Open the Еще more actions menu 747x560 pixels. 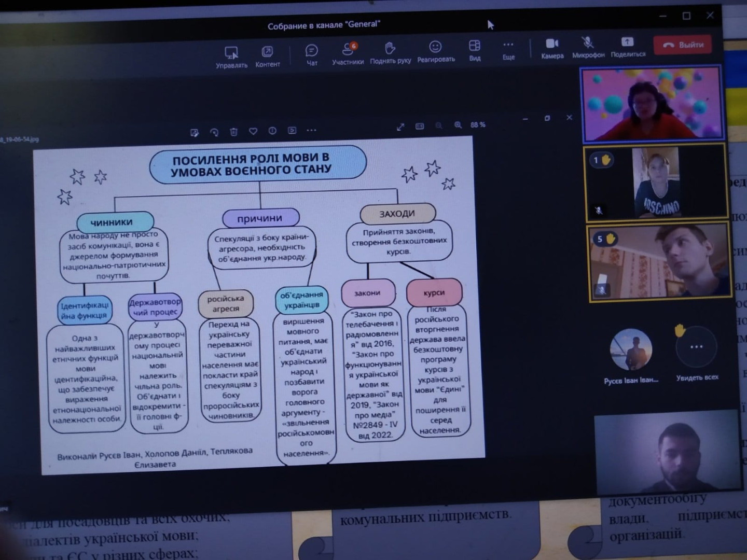pyautogui.click(x=508, y=50)
